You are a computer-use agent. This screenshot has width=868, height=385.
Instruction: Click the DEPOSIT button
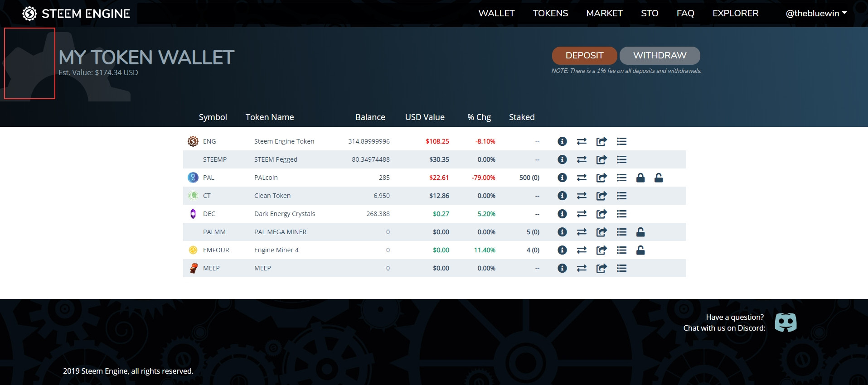click(x=584, y=55)
